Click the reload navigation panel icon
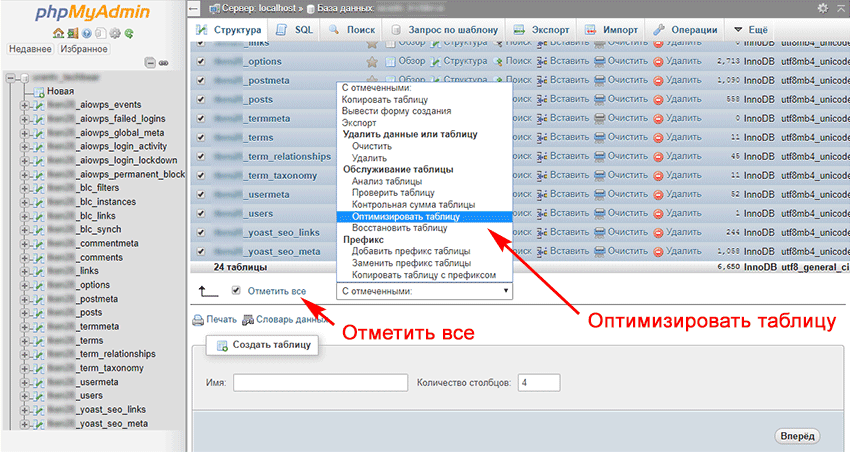This screenshot has width=850, height=452. pos(129,32)
